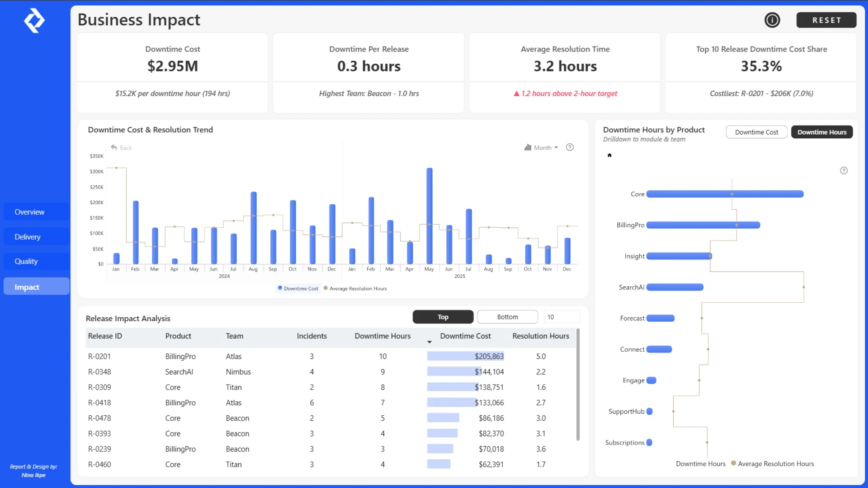Sort by Incidents column header
Image resolution: width=868 pixels, height=488 pixels.
click(x=311, y=336)
